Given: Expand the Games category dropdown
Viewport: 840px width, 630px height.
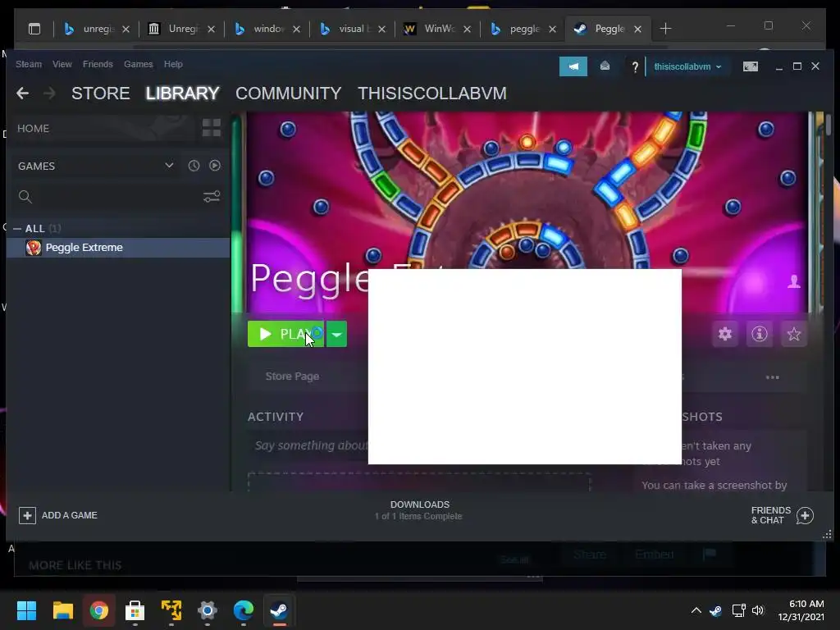Looking at the screenshot, I should point(169,166).
